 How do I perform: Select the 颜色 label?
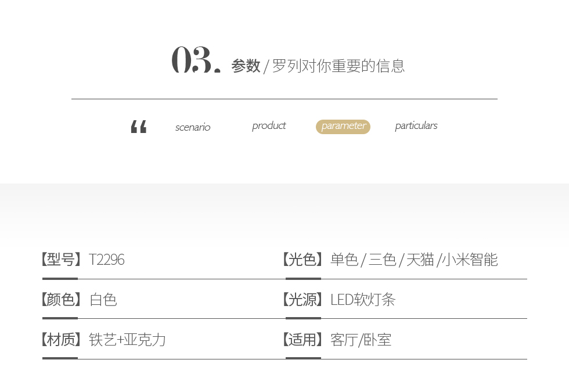point(62,300)
